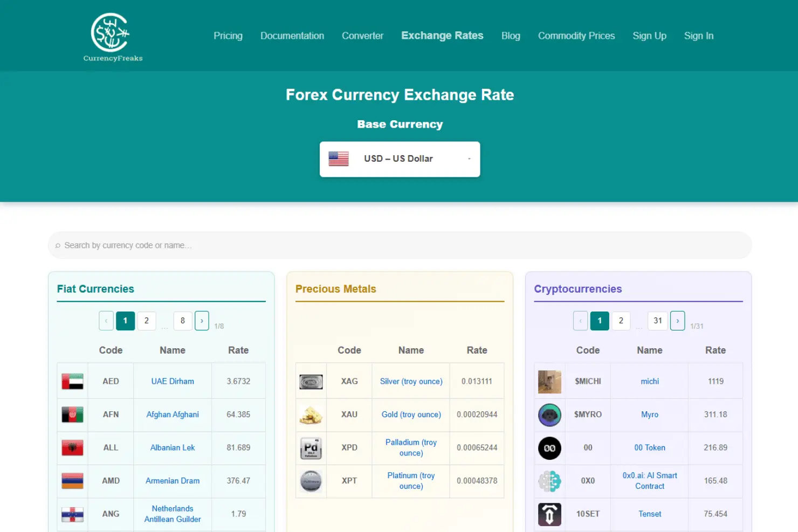Click the Fiat Currencies heading

pyautogui.click(x=95, y=289)
